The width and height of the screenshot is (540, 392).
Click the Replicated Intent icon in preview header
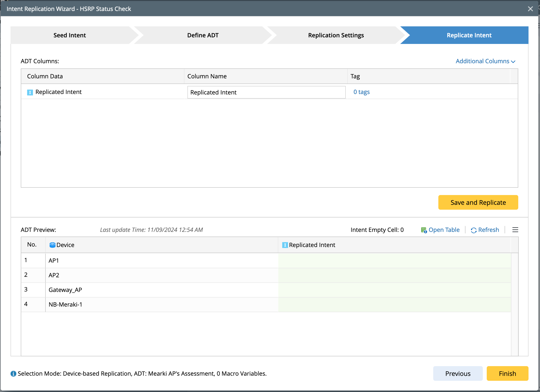(285, 245)
